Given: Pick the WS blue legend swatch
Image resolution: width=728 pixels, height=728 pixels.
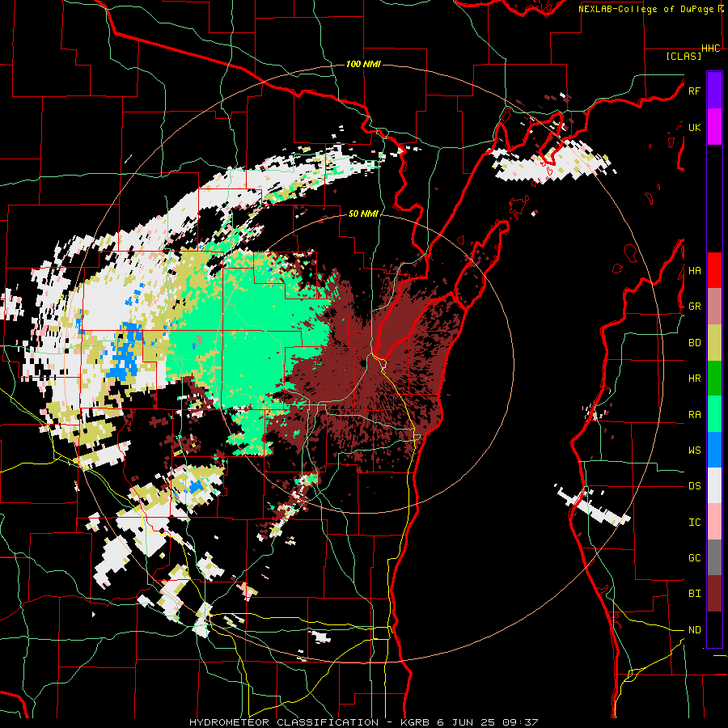Looking at the screenshot, I should [714, 450].
